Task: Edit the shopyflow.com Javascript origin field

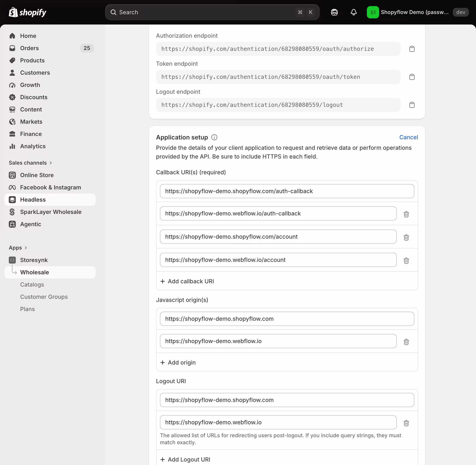Action: [287, 319]
